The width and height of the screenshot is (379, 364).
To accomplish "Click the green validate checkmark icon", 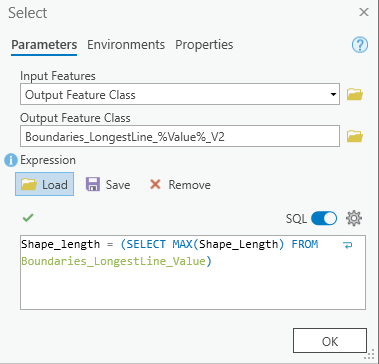I will [x=28, y=218].
